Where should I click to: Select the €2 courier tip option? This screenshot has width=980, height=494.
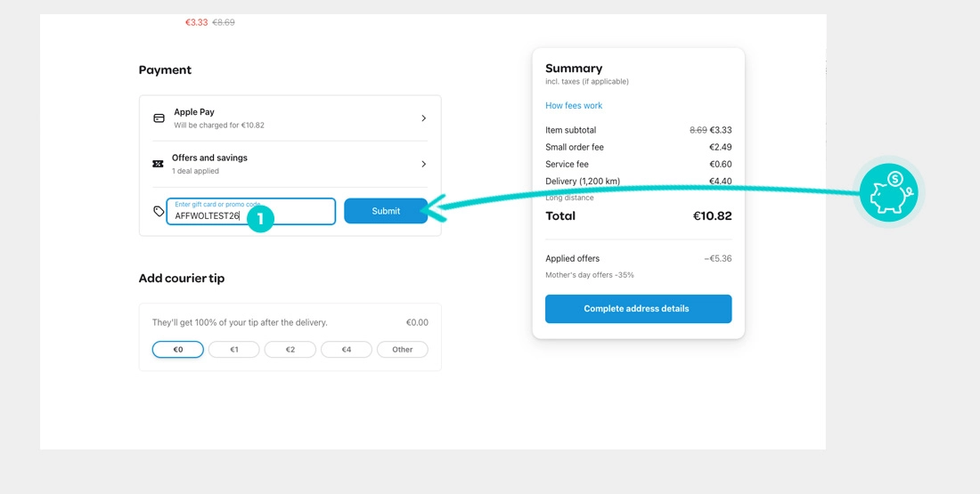coord(290,349)
